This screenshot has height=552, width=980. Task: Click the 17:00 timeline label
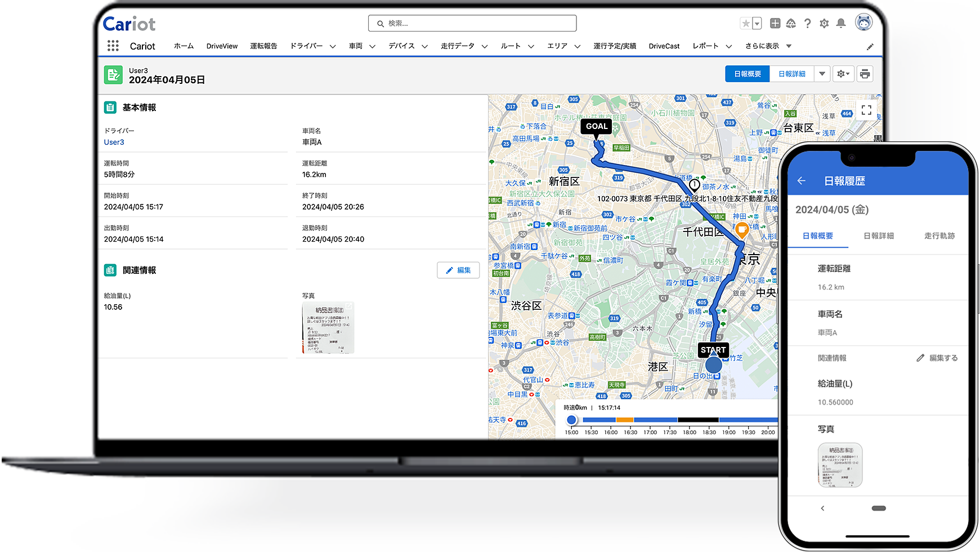650,433
